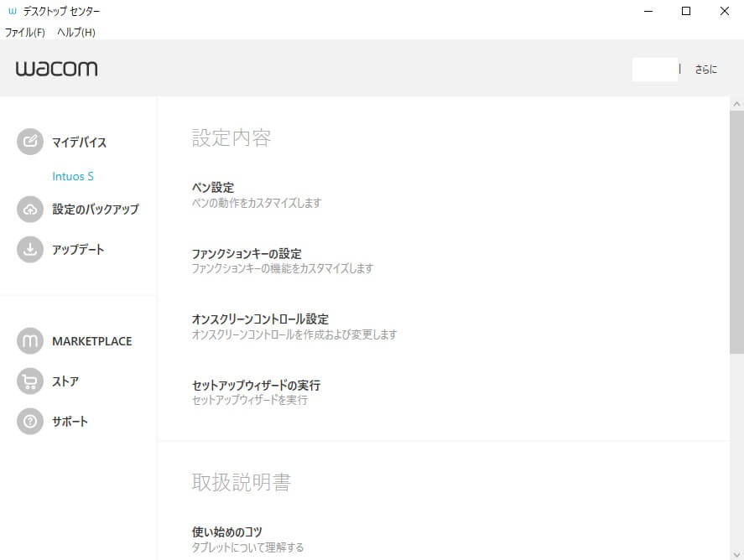
Task: Click the 取扱説明書 heading
Action: click(x=241, y=482)
